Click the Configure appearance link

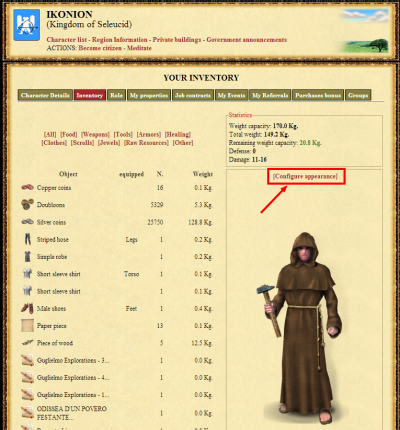(x=305, y=176)
